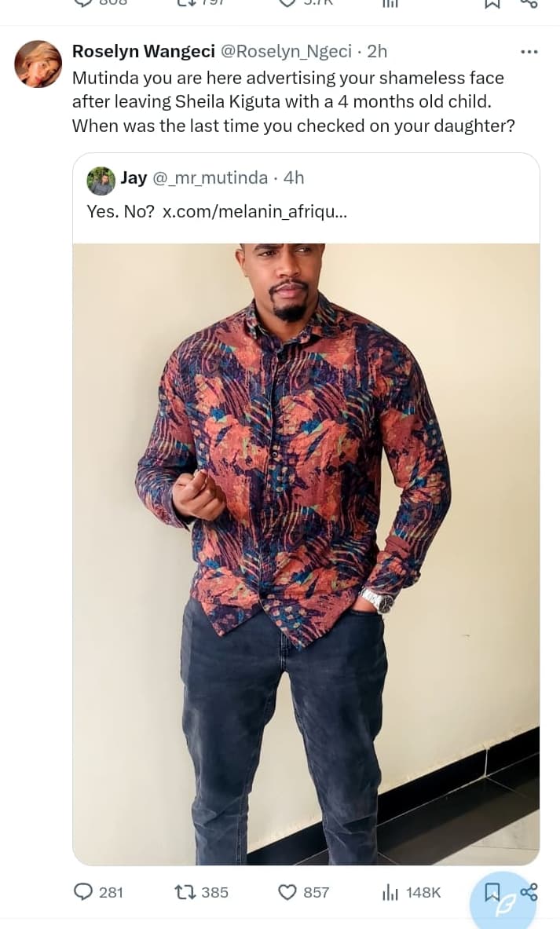
Task: Visit the @Roselyn_Ngeci handle
Action: pyautogui.click(x=286, y=52)
